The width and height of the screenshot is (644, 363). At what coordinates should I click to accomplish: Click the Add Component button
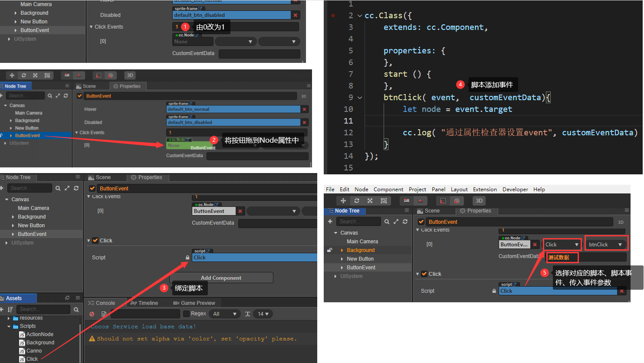pos(221,278)
